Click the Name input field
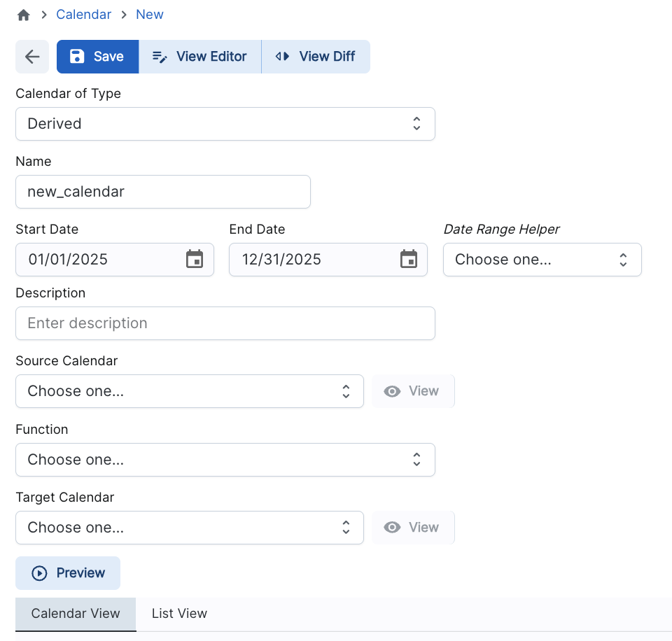The height and width of the screenshot is (641, 672). coord(162,192)
